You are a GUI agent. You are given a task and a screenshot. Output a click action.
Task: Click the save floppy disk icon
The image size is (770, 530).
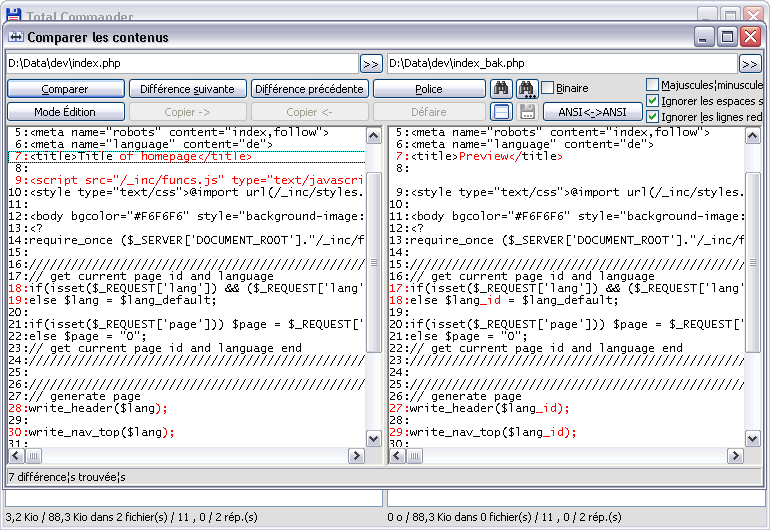(527, 112)
